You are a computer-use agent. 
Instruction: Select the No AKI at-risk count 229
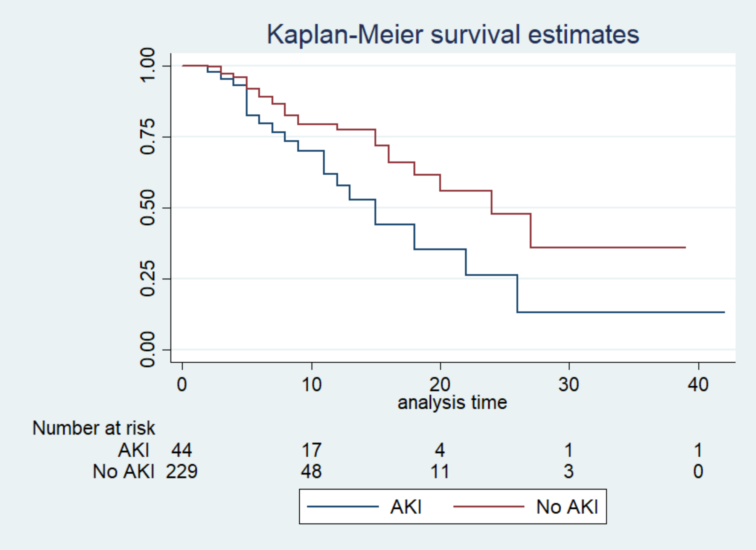[181, 471]
